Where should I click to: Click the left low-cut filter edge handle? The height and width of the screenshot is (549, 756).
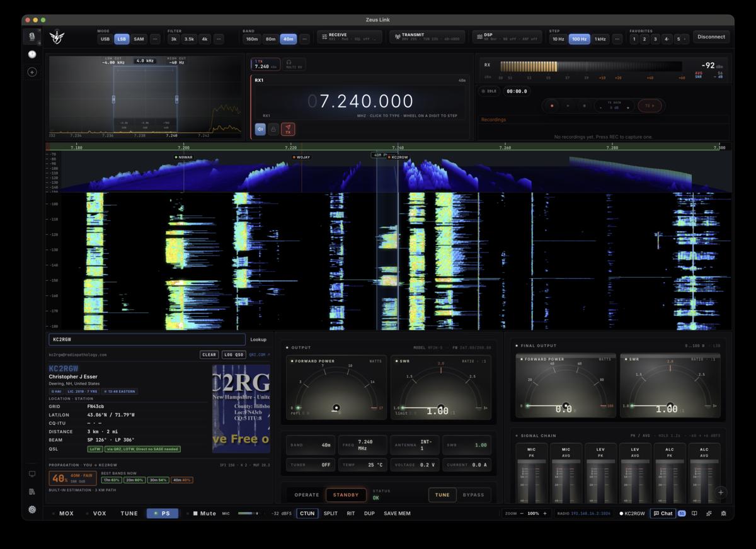pos(113,99)
